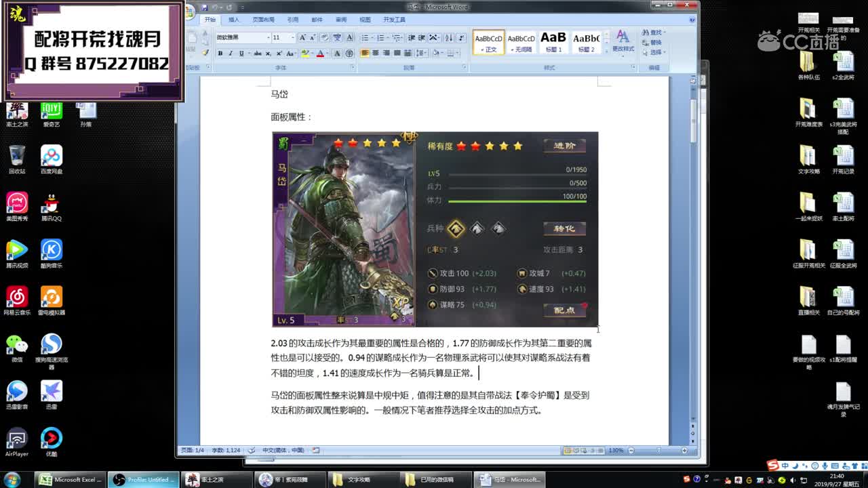868x488 pixels.
Task: Undo the last action in Word
Action: tap(214, 7)
